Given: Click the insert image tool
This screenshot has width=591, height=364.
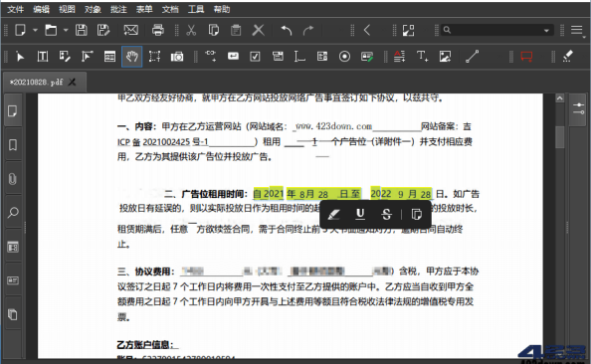Looking at the screenshot, I should click(445, 57).
